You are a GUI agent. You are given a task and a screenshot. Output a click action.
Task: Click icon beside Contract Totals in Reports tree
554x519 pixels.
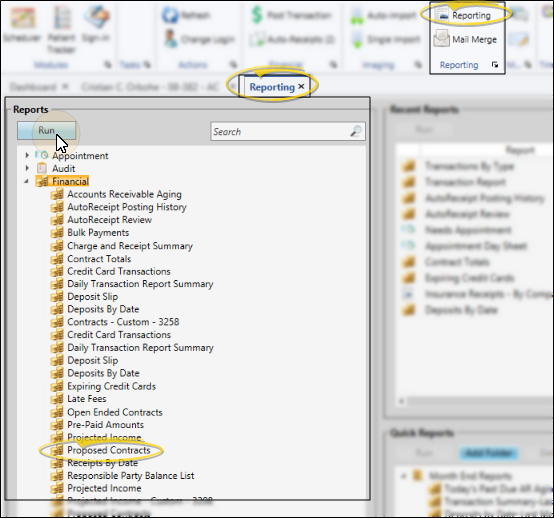(x=57, y=259)
